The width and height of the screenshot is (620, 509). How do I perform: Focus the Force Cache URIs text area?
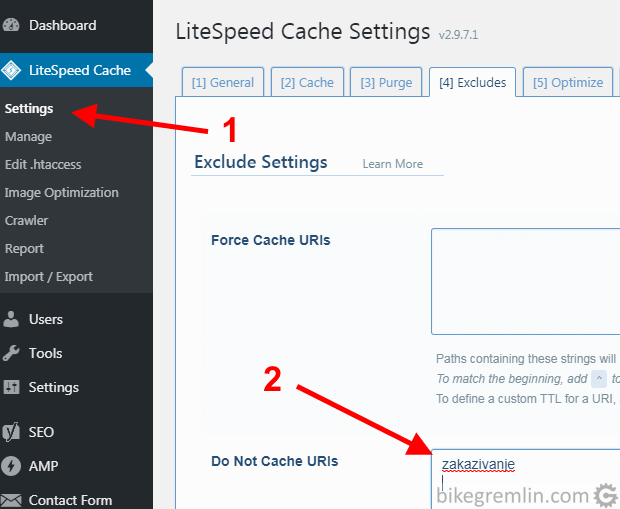[525, 281]
